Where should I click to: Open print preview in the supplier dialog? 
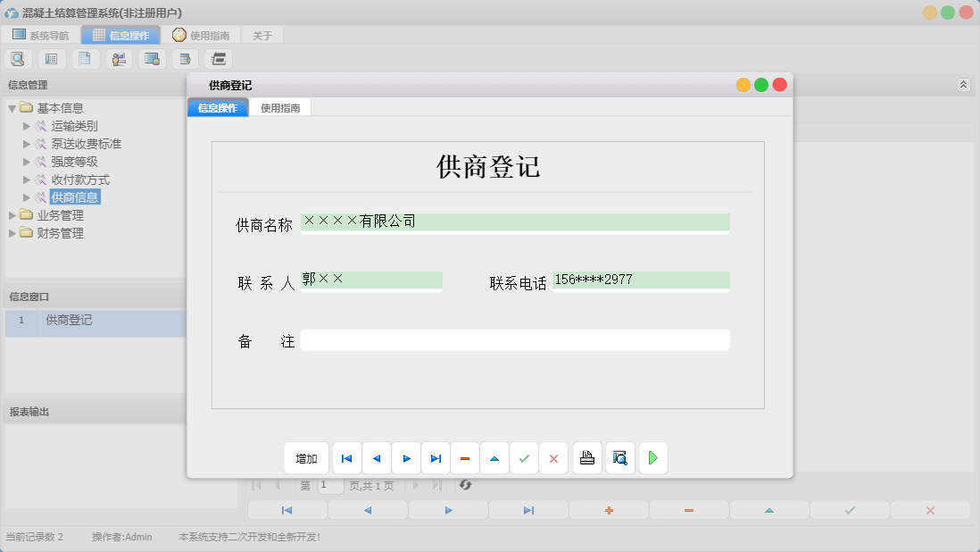coord(619,457)
